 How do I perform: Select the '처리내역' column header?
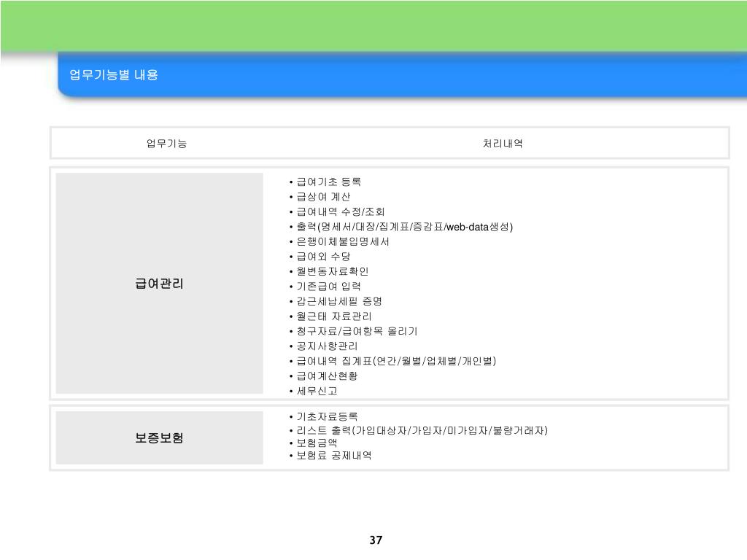coord(503,144)
